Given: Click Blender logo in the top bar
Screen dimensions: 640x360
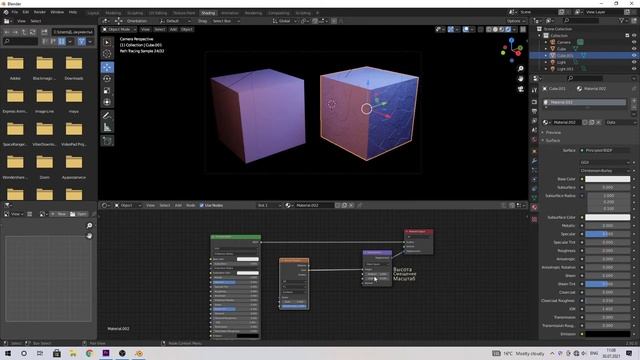Looking at the screenshot, I should [6, 13].
